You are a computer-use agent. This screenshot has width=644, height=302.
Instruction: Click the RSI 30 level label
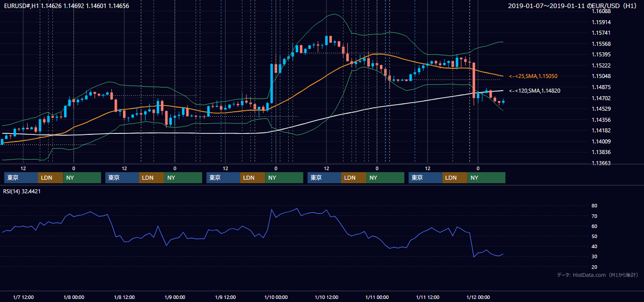coord(594,256)
